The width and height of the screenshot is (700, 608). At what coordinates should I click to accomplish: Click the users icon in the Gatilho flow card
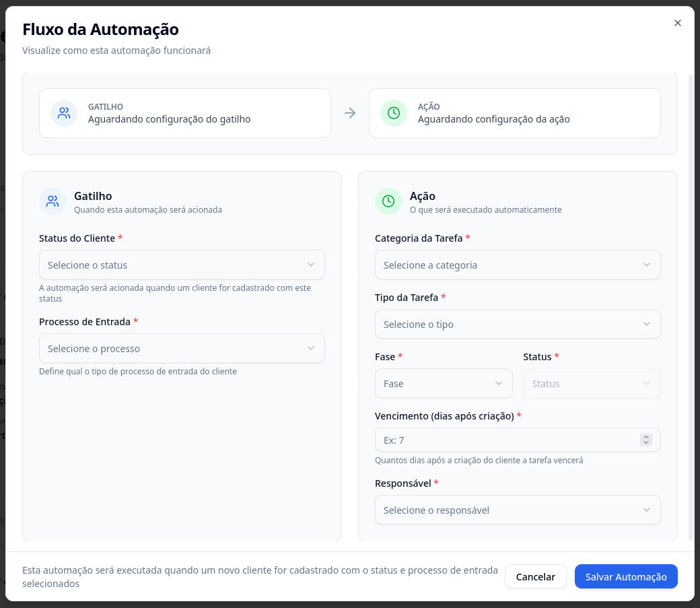(64, 113)
